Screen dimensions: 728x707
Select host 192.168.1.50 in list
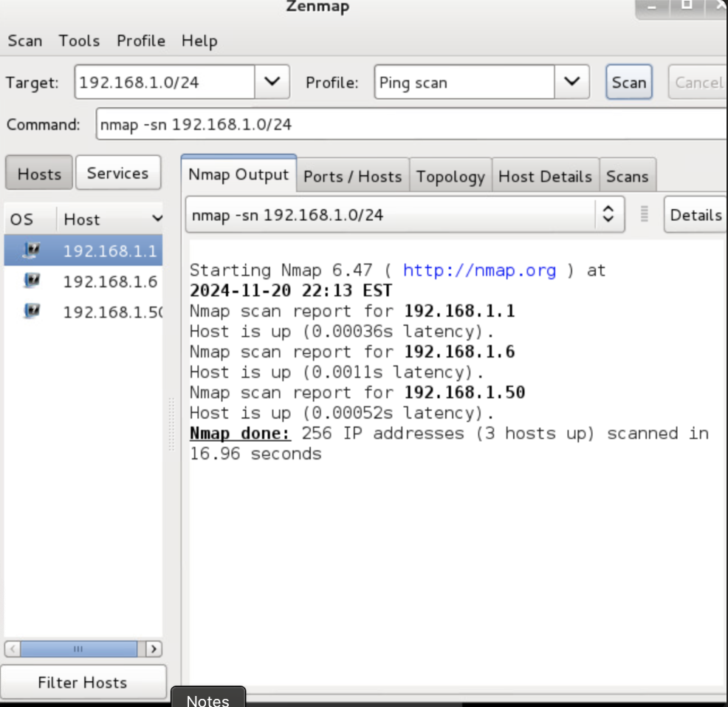coord(83,312)
